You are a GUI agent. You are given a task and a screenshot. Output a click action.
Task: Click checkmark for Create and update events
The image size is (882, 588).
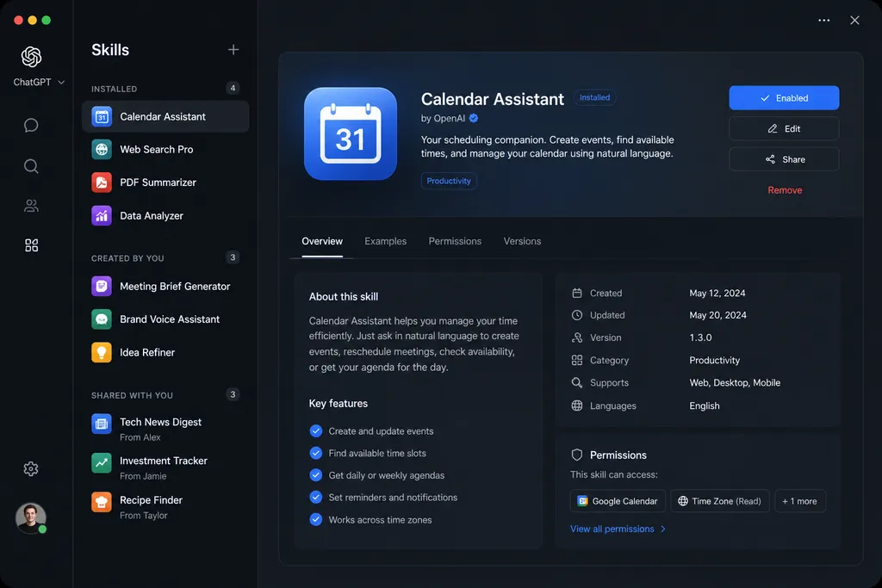pyautogui.click(x=315, y=431)
